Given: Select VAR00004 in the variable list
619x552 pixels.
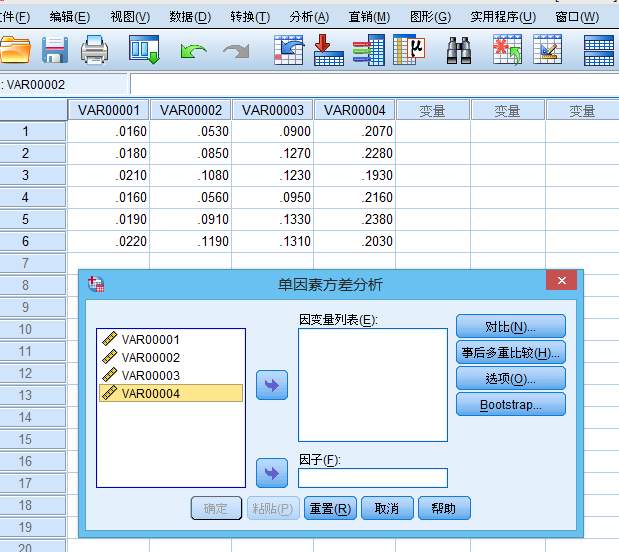Looking at the screenshot, I should coord(171,393).
